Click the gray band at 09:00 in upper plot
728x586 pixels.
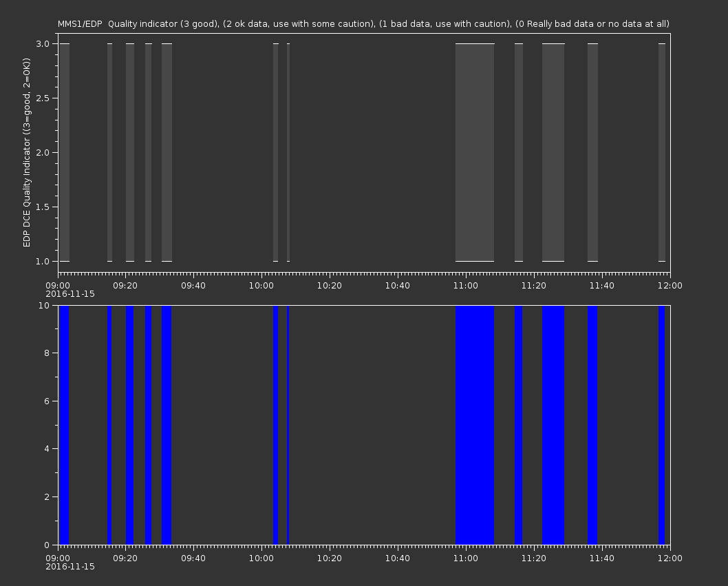(x=64, y=152)
